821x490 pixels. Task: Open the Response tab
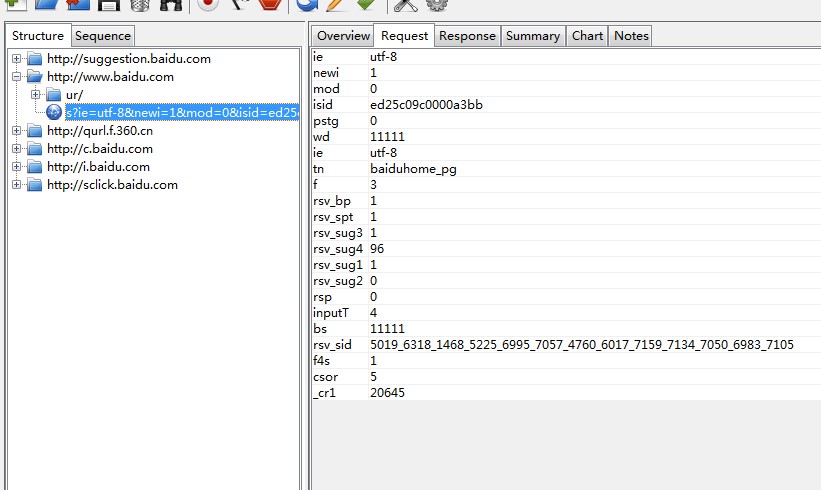coord(467,36)
